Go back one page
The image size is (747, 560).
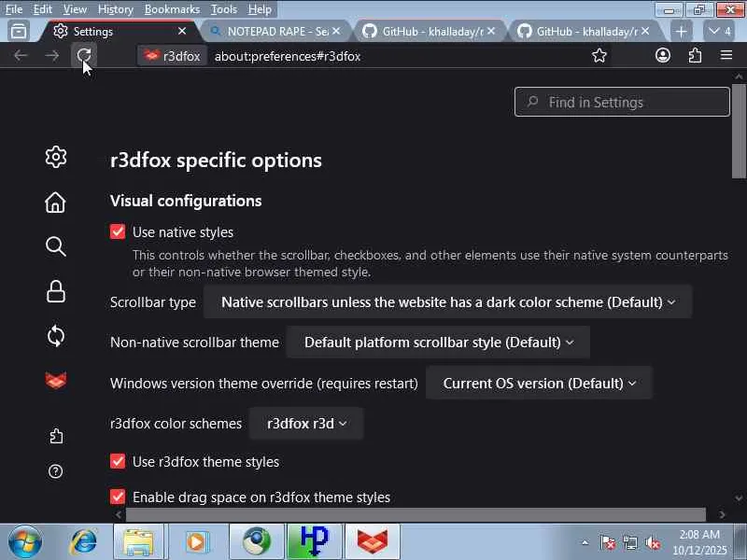(21, 56)
